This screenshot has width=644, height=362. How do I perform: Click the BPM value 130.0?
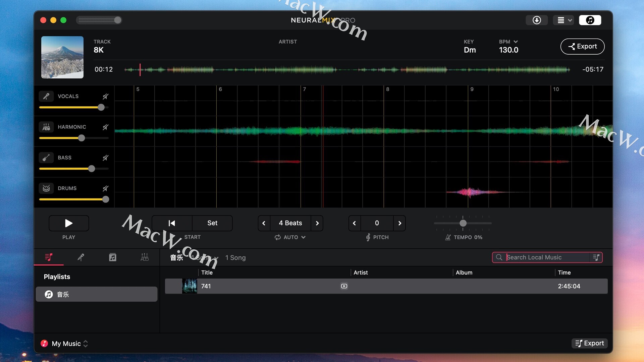click(x=508, y=50)
